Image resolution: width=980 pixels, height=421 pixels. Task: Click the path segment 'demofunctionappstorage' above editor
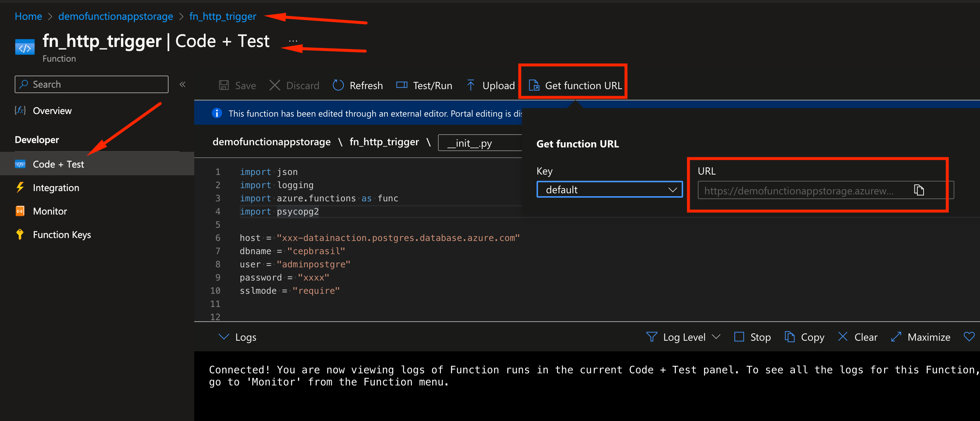pos(271,142)
